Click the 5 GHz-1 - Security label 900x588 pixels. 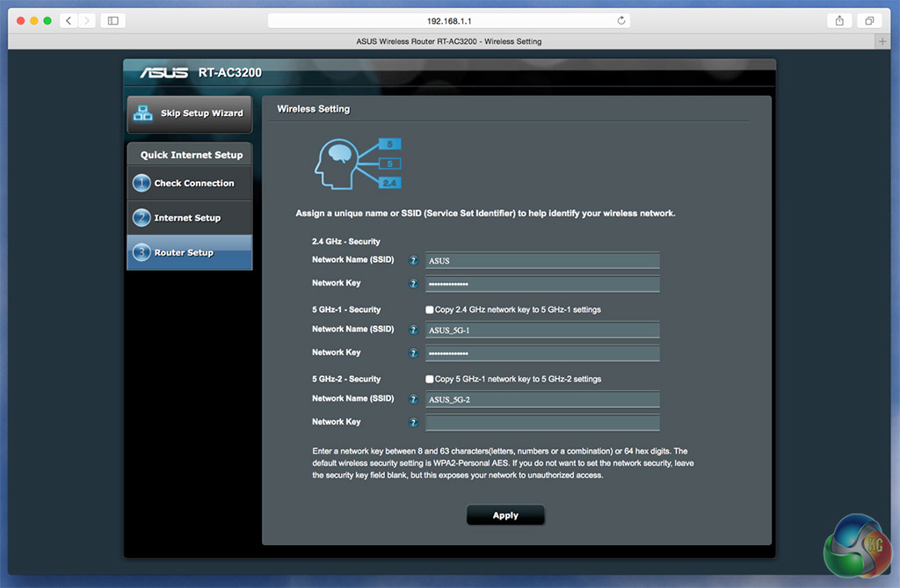pos(346,309)
